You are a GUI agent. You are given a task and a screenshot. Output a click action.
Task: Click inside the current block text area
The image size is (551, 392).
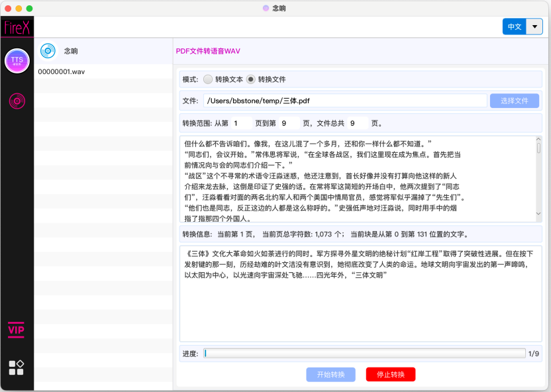(x=360, y=293)
